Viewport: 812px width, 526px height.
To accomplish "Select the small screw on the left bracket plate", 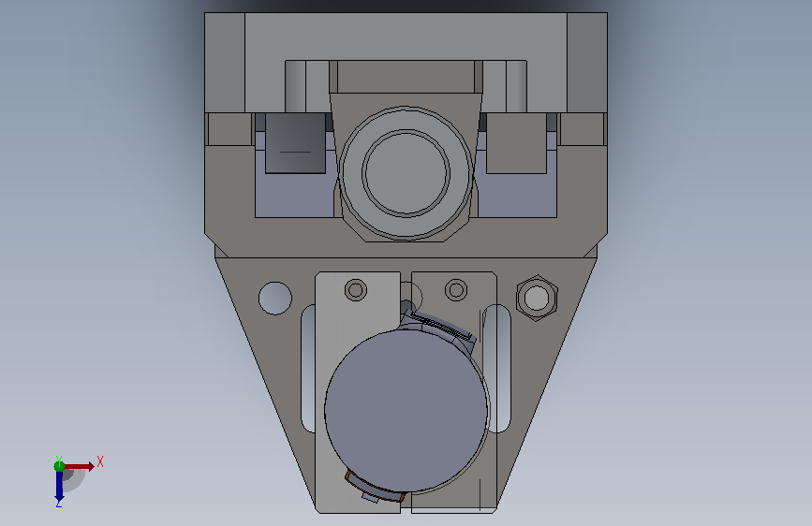I will pyautogui.click(x=356, y=290).
